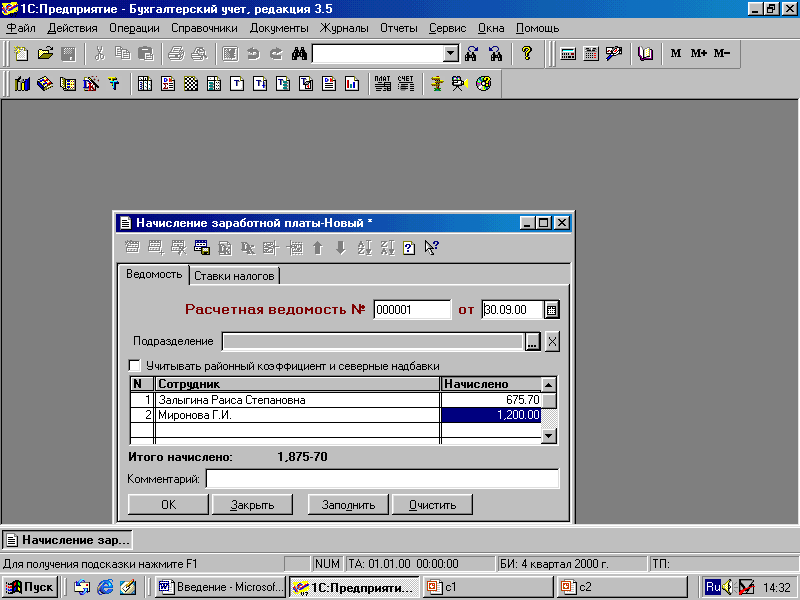Click the Заполнить button

[x=348, y=505]
